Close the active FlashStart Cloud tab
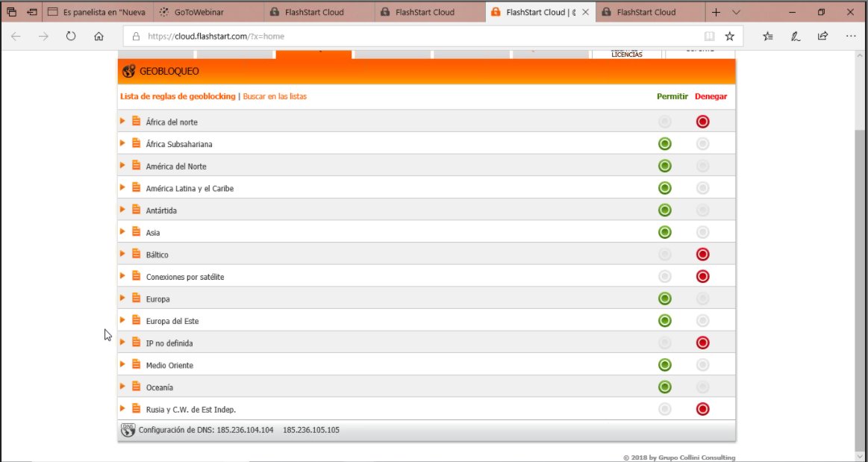The width and height of the screenshot is (868, 462). click(x=586, y=12)
